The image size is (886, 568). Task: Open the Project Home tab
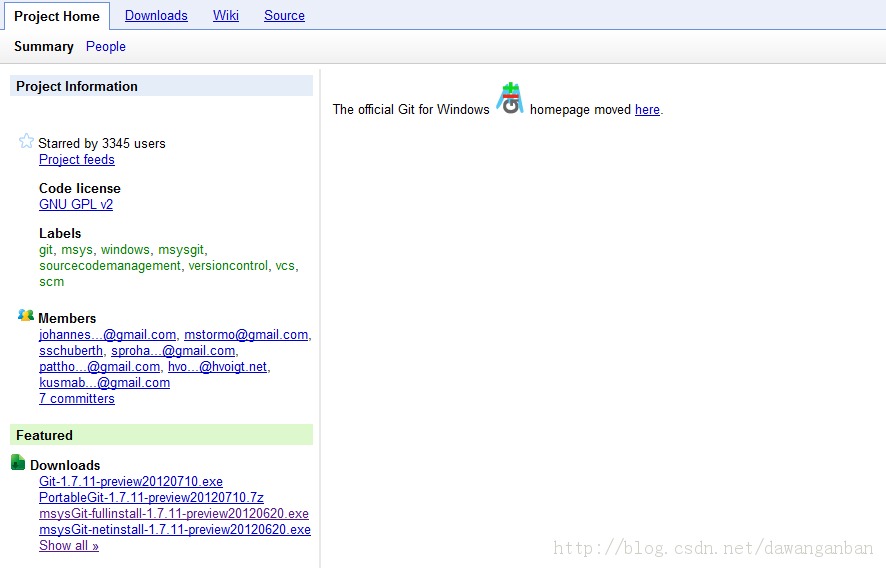click(57, 16)
